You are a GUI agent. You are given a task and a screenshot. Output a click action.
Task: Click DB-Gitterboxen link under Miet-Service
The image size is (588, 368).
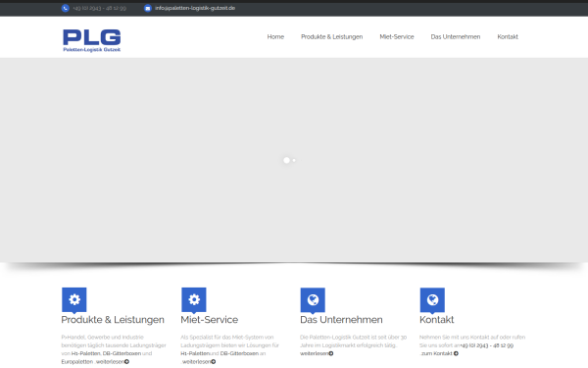click(239, 353)
